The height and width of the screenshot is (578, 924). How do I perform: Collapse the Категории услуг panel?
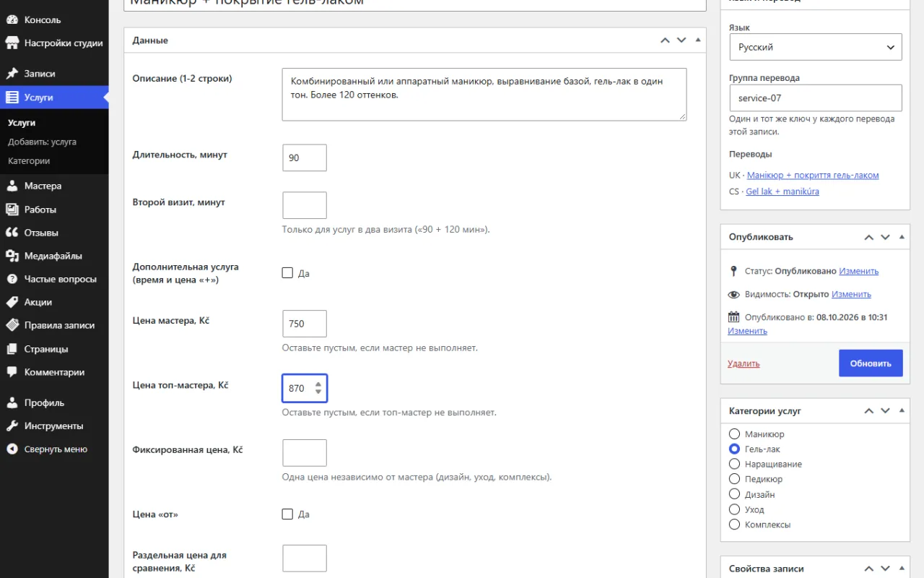[x=902, y=411]
